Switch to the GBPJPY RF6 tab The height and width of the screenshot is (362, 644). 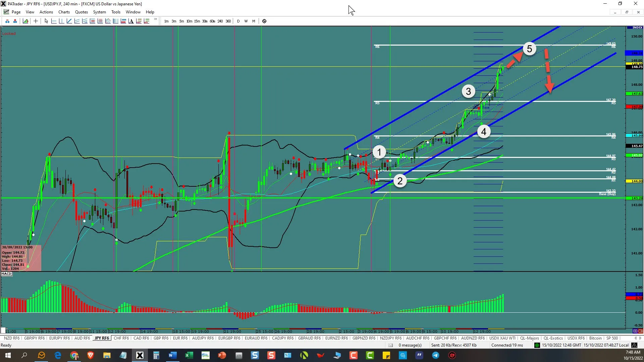[x=34, y=338]
